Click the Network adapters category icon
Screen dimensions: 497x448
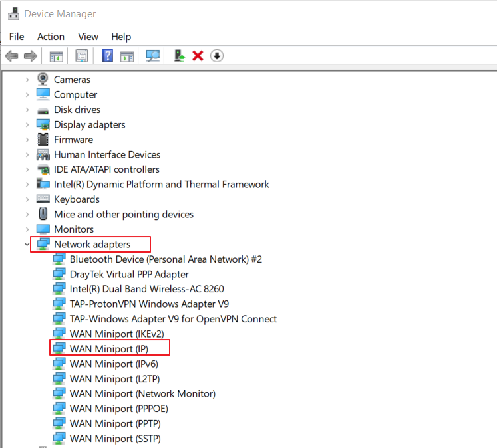click(x=43, y=244)
